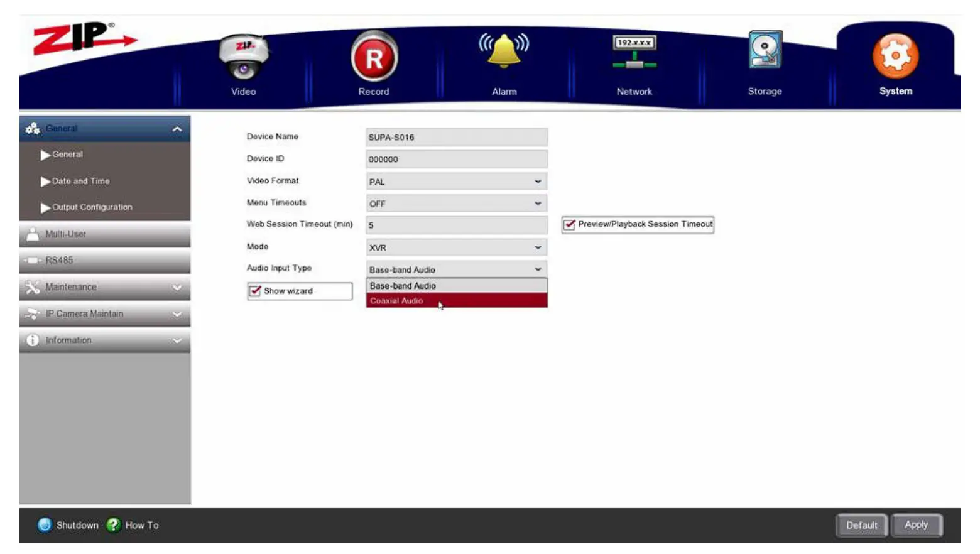The width and height of the screenshot is (980, 554).
Task: Click the Alarm tab label
Action: pyautogui.click(x=504, y=92)
